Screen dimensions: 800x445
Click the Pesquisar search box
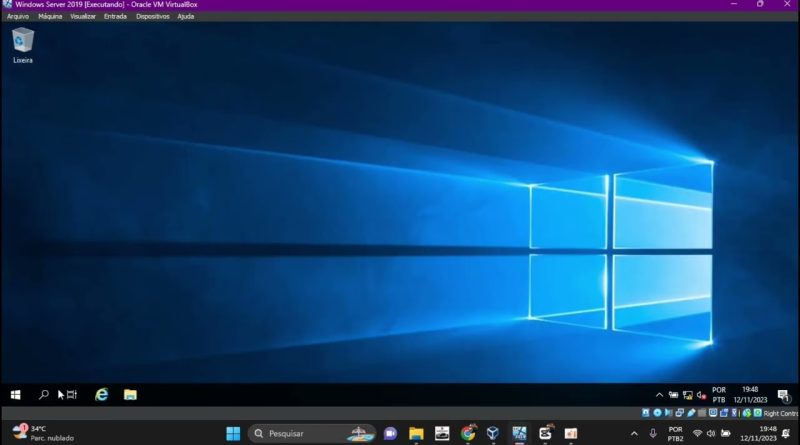[312, 433]
